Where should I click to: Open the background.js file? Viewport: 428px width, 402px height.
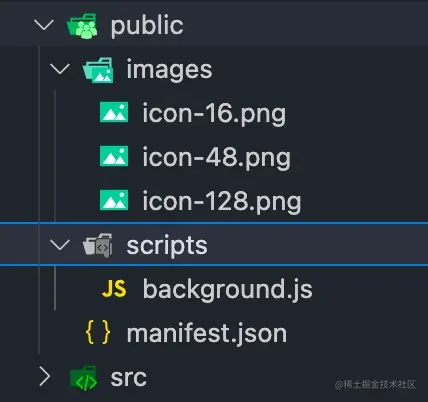228,289
